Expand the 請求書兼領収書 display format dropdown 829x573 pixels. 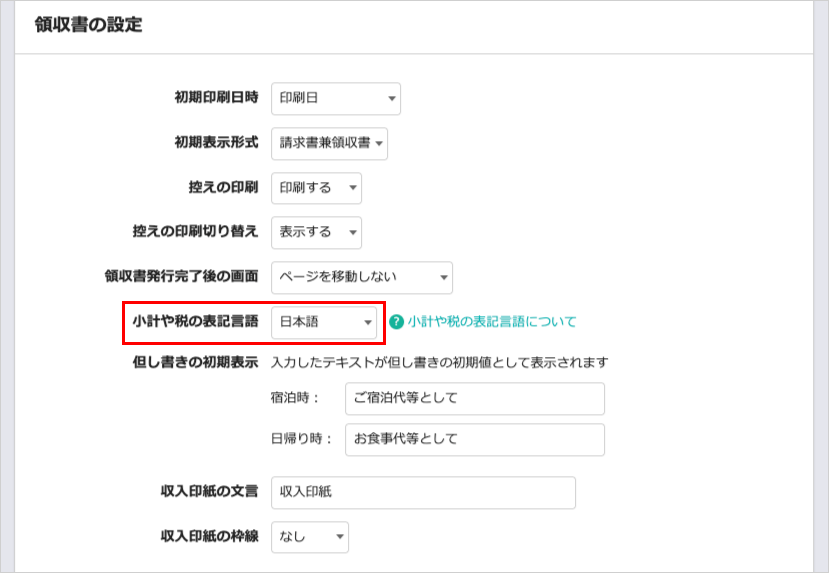(329, 143)
